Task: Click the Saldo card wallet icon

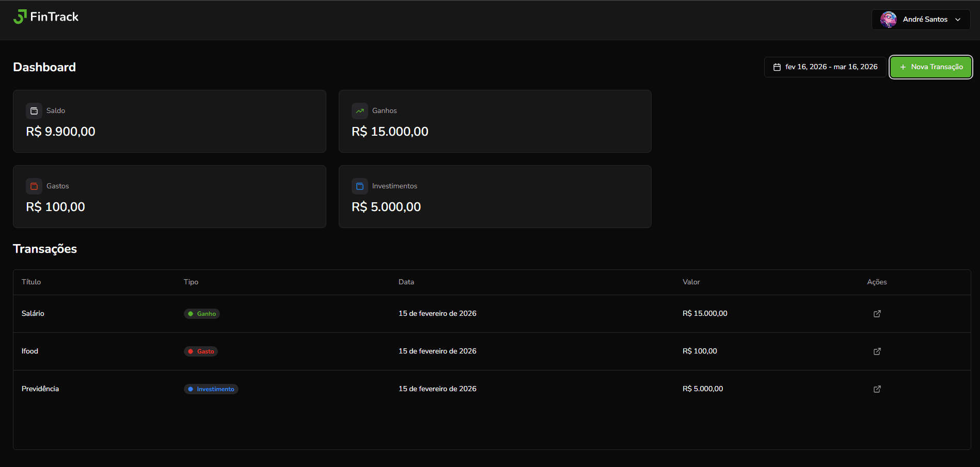Action: coord(34,110)
